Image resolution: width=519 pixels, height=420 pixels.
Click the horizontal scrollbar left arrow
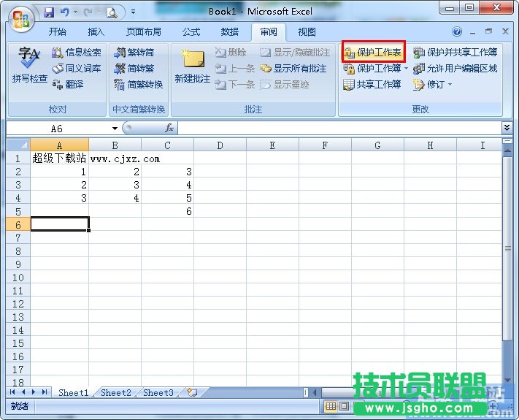315,392
